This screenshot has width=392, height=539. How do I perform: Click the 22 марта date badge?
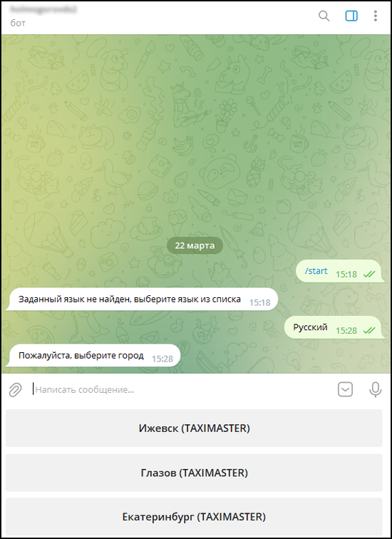195,245
